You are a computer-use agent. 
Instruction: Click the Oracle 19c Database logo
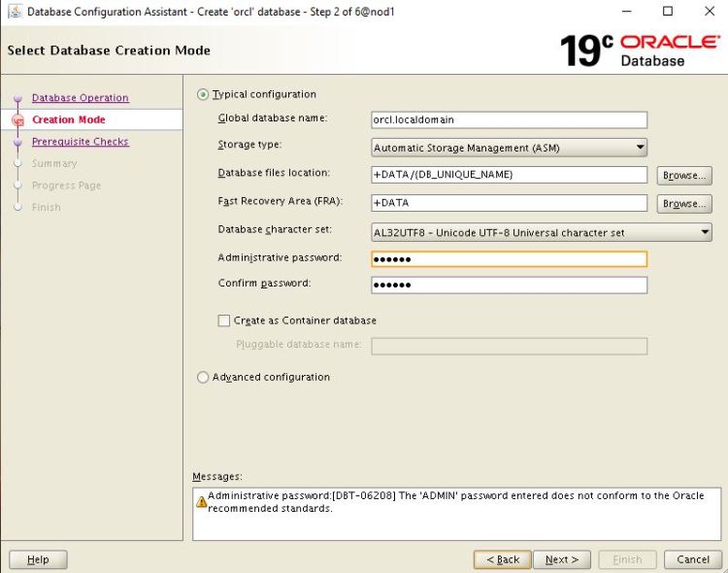point(640,50)
